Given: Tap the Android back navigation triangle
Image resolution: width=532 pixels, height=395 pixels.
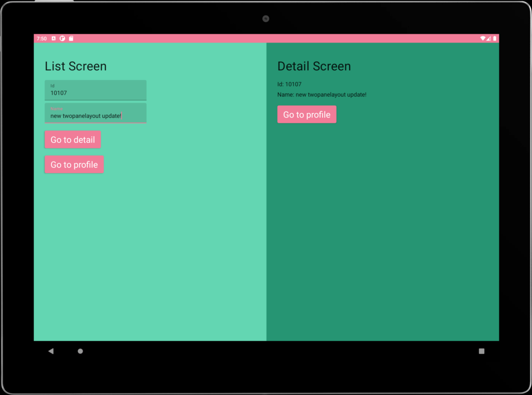Looking at the screenshot, I should 51,351.
